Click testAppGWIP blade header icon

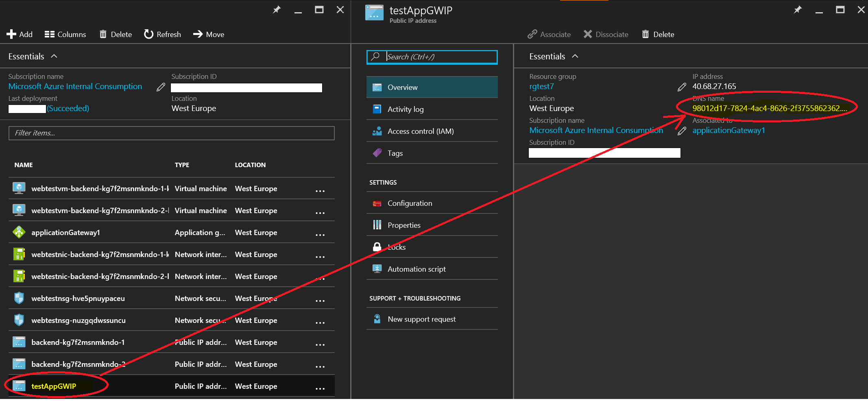tap(374, 12)
